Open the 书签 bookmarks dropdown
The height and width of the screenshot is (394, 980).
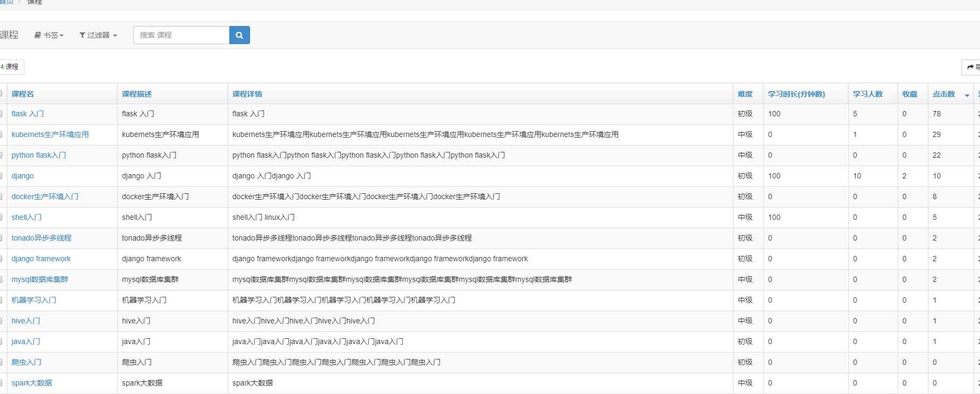point(49,35)
